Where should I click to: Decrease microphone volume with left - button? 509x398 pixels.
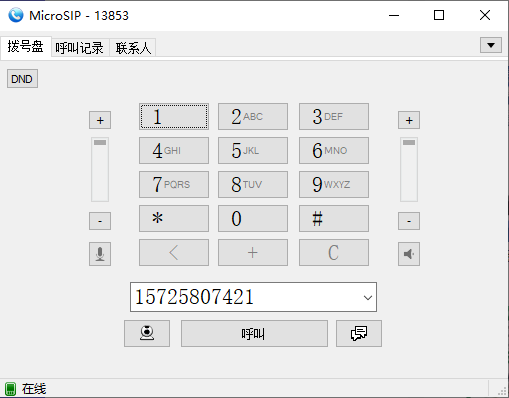point(100,221)
